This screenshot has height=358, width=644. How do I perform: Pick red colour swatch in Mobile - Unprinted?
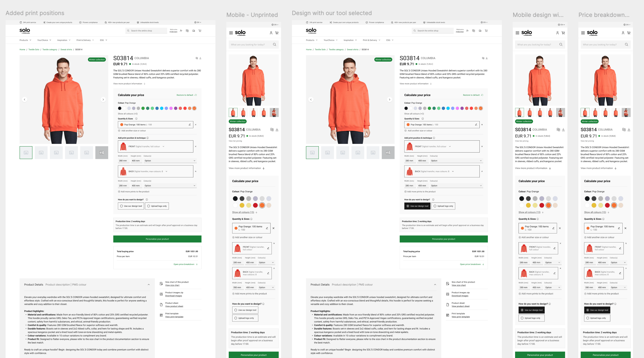click(255, 205)
